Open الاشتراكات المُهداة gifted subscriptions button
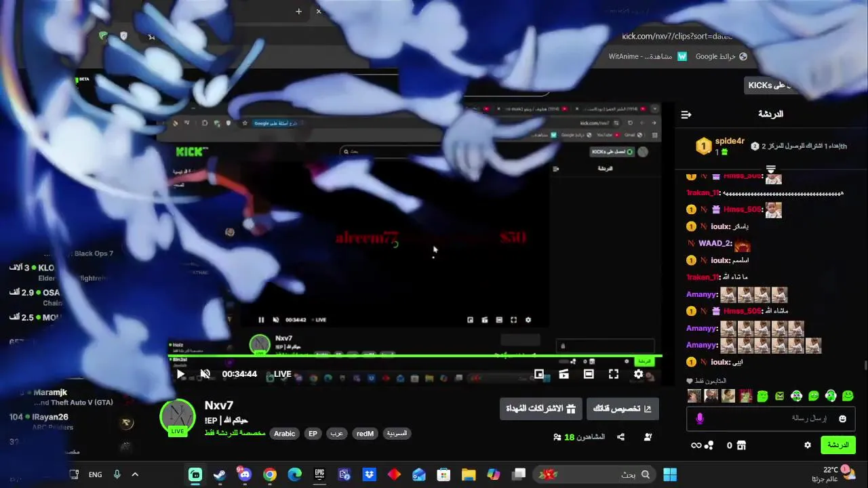The height and width of the screenshot is (488, 868). (x=540, y=409)
